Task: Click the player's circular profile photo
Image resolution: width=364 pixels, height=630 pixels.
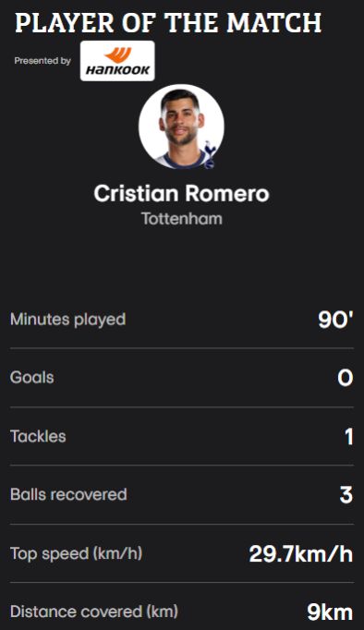Action: (182, 127)
